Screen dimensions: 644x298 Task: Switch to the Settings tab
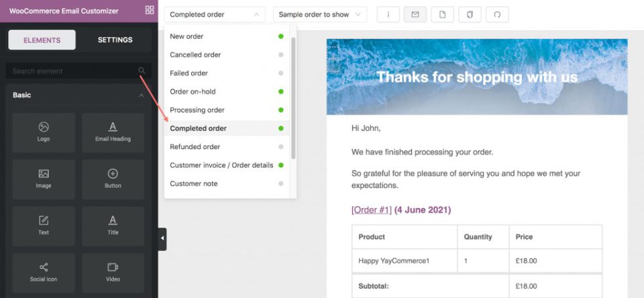pos(115,40)
